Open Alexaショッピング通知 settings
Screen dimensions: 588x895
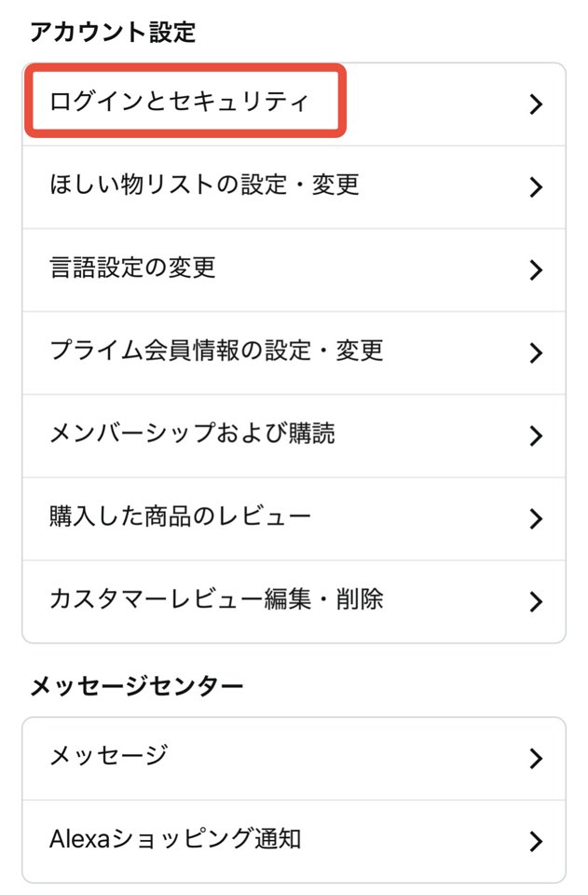tap(175, 840)
